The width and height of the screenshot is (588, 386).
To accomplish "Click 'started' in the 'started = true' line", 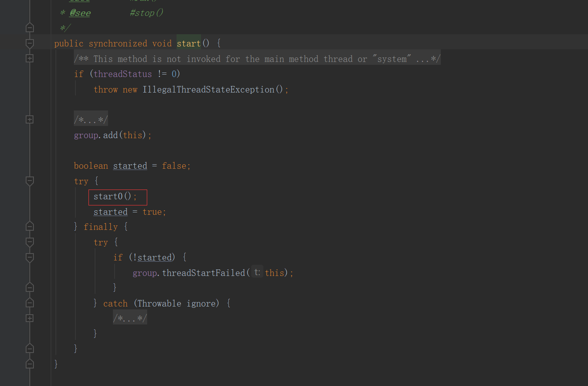I will (x=111, y=212).
